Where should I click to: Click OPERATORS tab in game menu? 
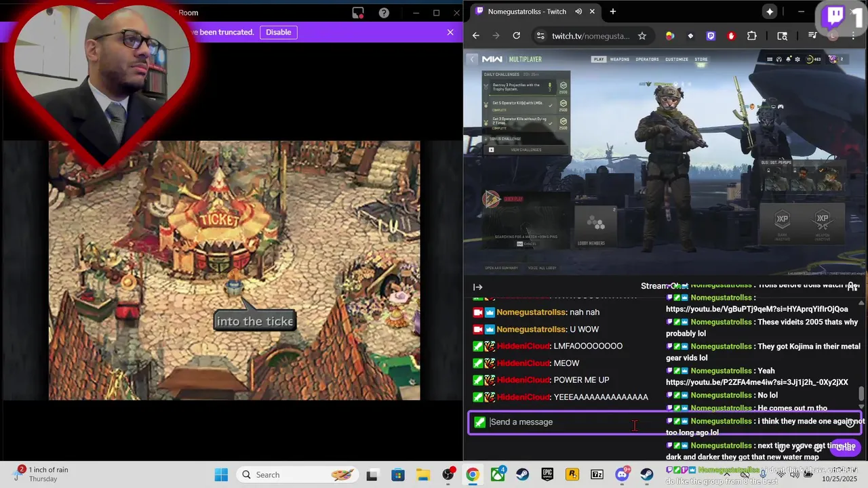click(647, 59)
